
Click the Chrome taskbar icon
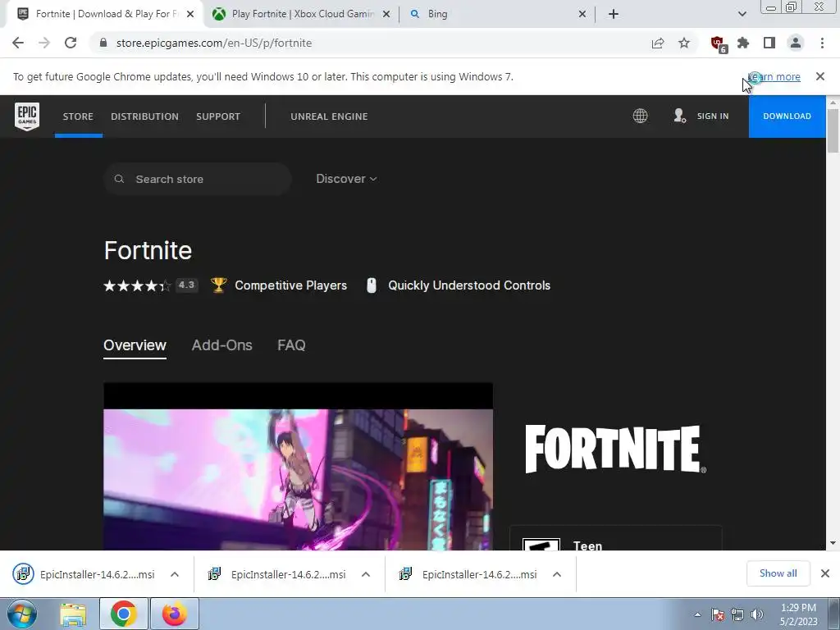[124, 614]
